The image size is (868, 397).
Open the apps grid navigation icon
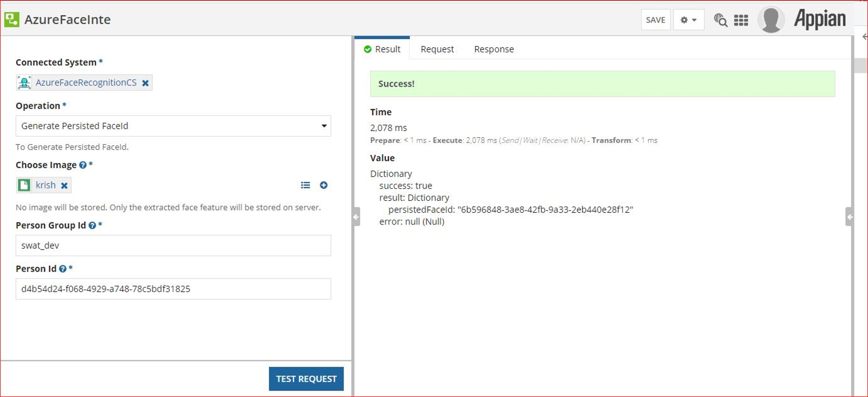point(741,20)
